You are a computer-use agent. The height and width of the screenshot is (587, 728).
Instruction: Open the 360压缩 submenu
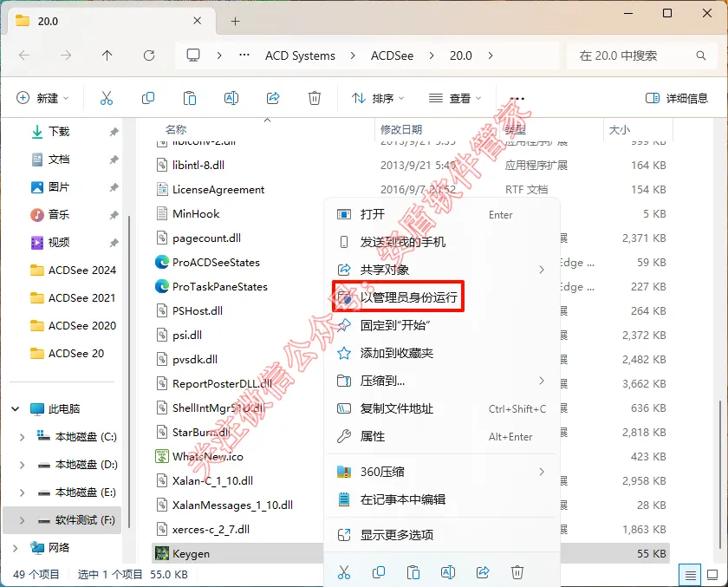point(442,472)
